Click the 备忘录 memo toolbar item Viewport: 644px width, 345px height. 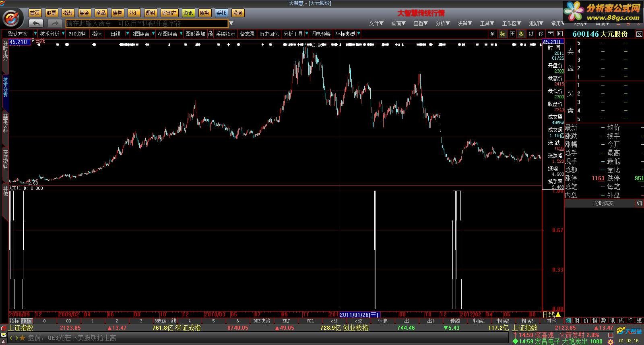248,34
